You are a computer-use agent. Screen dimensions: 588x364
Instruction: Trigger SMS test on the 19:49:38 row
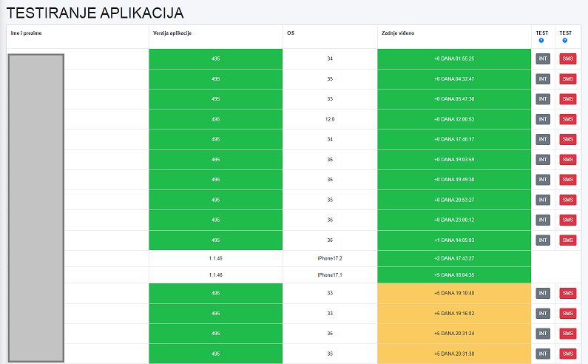[x=567, y=180]
